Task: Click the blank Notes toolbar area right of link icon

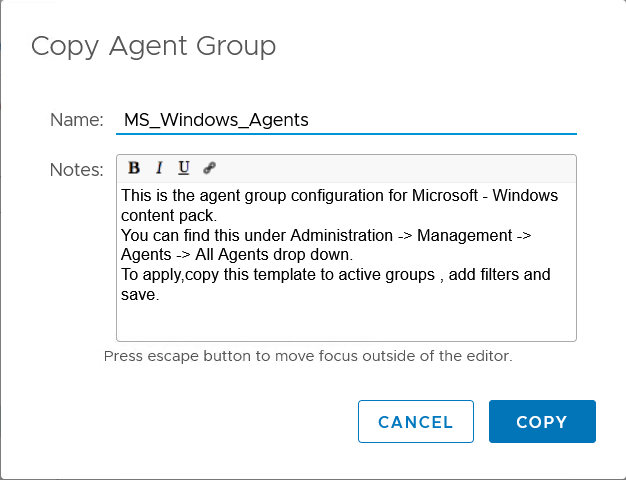Action: (390, 168)
